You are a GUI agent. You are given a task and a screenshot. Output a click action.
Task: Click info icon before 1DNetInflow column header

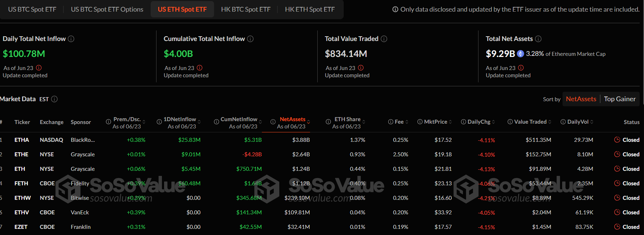coord(159,122)
